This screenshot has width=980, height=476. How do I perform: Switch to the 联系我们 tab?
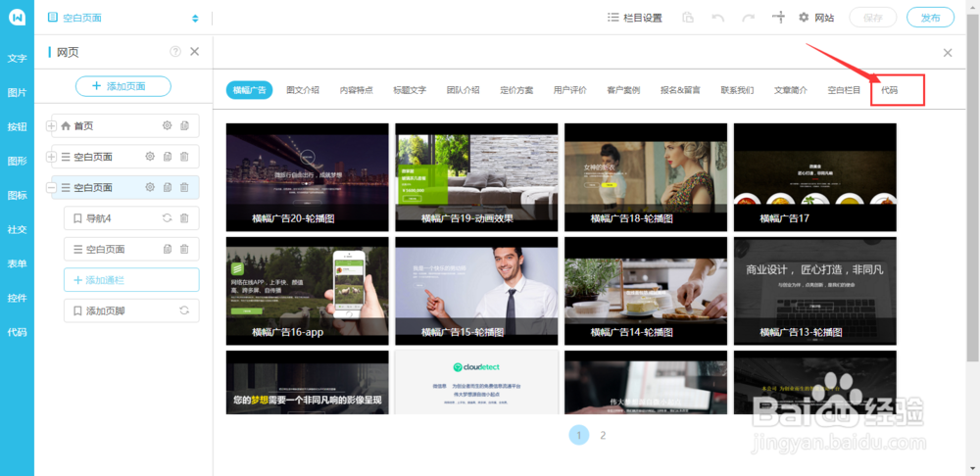(738, 90)
